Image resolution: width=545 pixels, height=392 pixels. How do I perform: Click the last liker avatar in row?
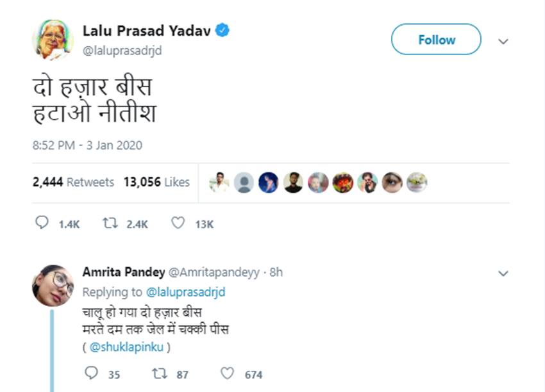coord(417,183)
